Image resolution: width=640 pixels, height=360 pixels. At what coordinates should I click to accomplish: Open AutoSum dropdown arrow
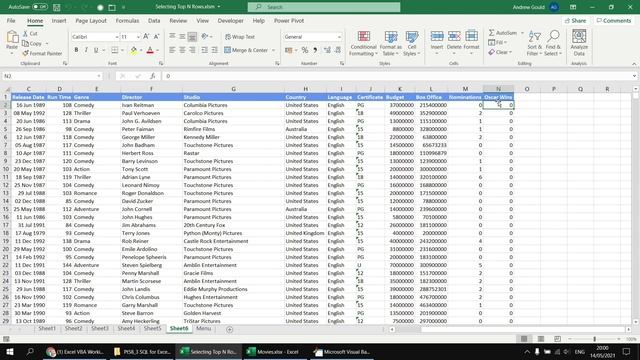[522, 33]
